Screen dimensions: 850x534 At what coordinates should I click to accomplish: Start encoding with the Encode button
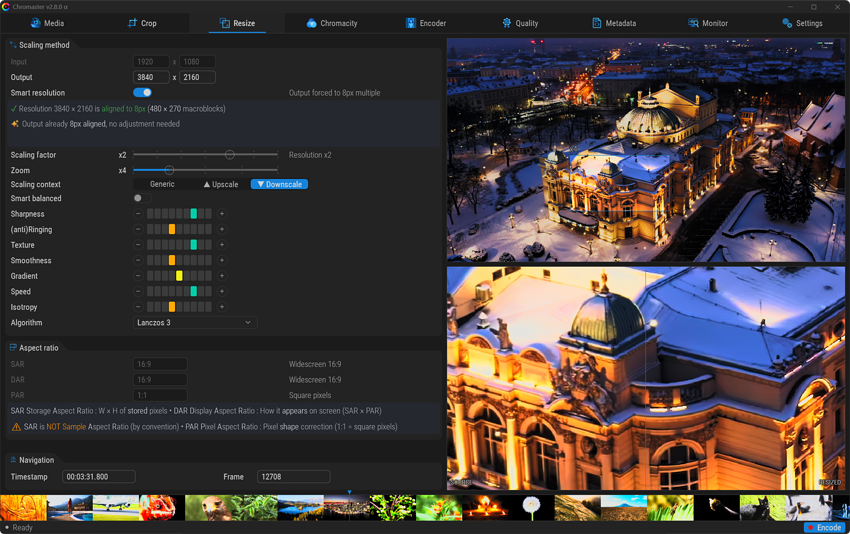coord(824,527)
